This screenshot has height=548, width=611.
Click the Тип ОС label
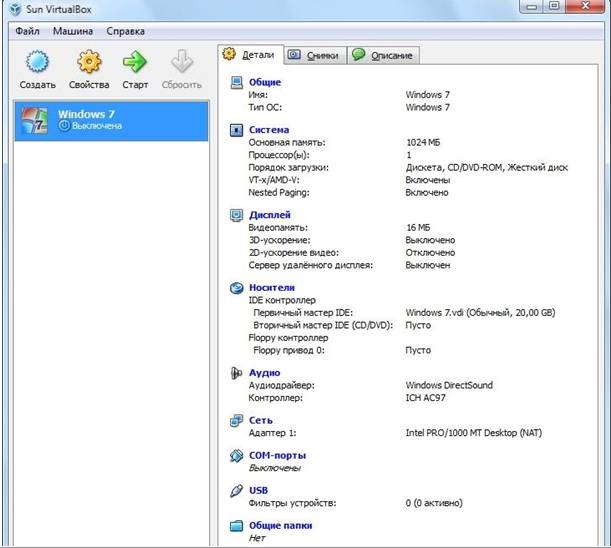point(265,107)
